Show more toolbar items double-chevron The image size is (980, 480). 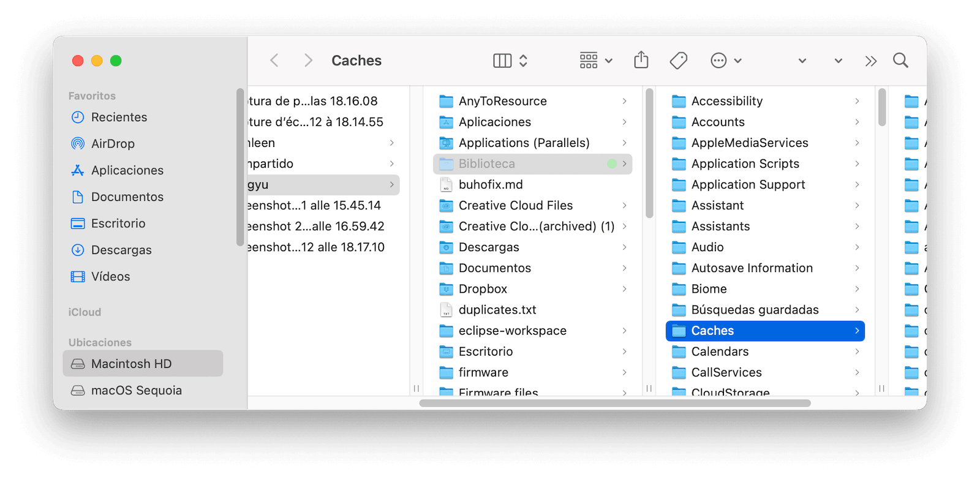coord(870,61)
